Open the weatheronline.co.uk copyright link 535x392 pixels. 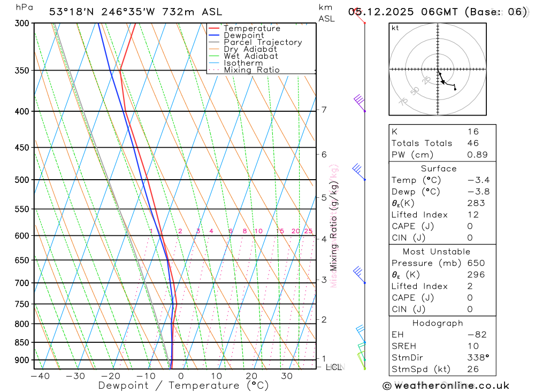[446, 386]
